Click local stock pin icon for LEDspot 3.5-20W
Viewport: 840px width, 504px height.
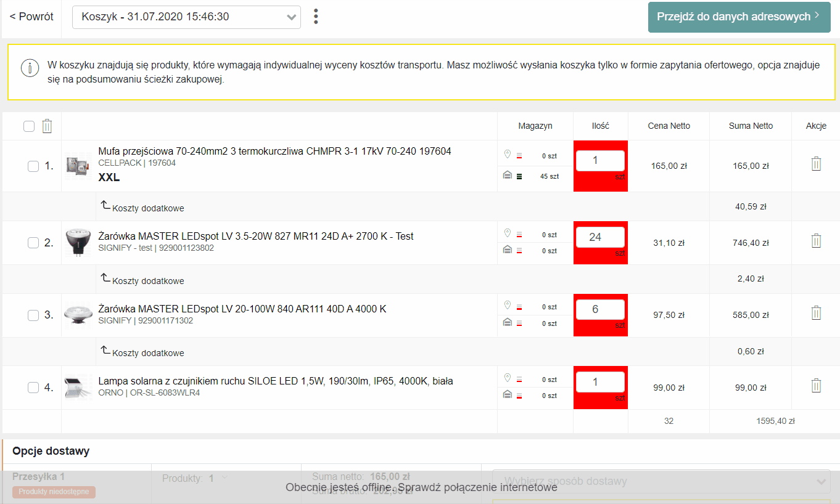508,233
